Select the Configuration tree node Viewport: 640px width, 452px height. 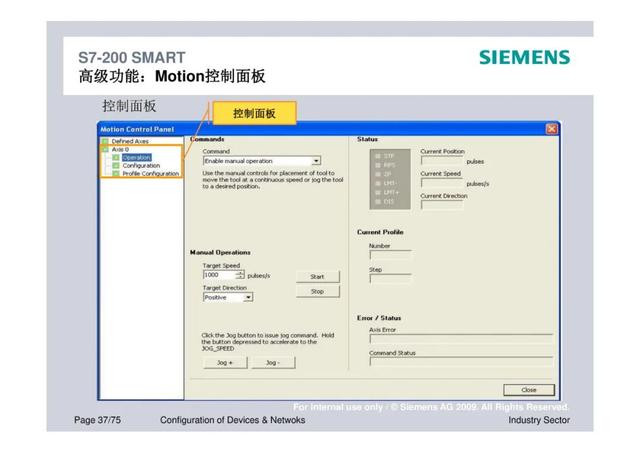pyautogui.click(x=141, y=165)
